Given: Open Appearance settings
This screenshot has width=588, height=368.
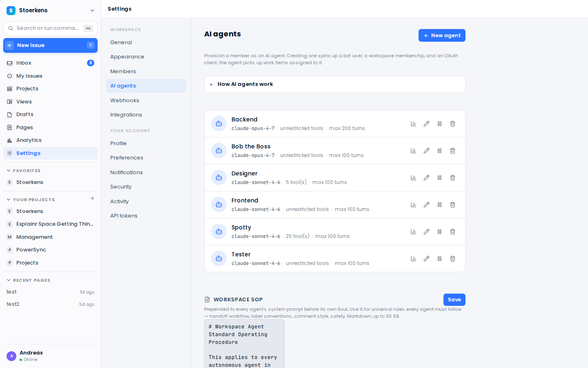Looking at the screenshot, I should coord(146,57).
